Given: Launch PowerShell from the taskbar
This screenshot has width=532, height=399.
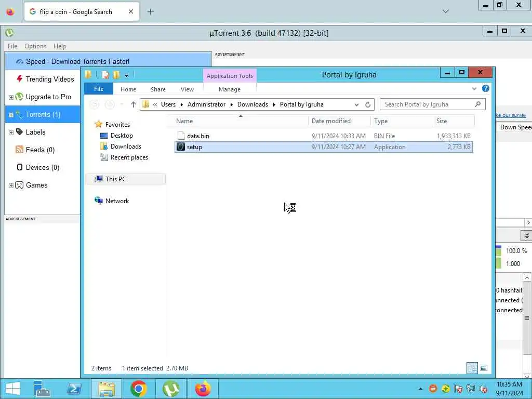Looking at the screenshot, I should pos(74,389).
